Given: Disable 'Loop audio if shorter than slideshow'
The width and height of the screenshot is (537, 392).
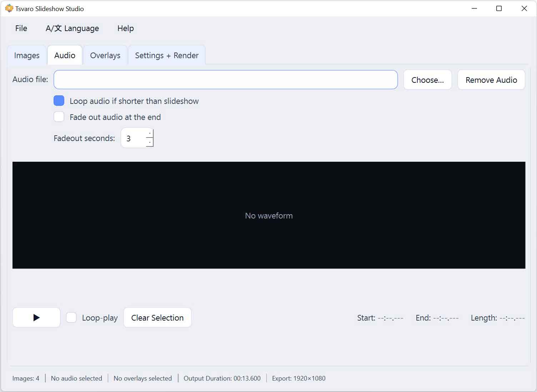Looking at the screenshot, I should pos(59,101).
